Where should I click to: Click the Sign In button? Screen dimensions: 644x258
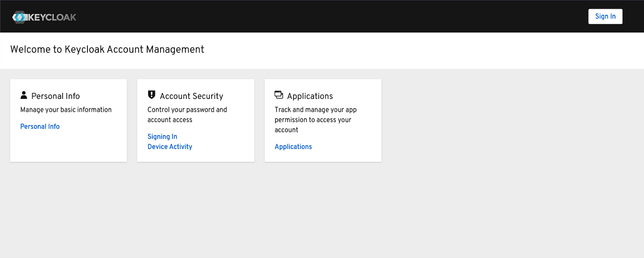coord(605,16)
